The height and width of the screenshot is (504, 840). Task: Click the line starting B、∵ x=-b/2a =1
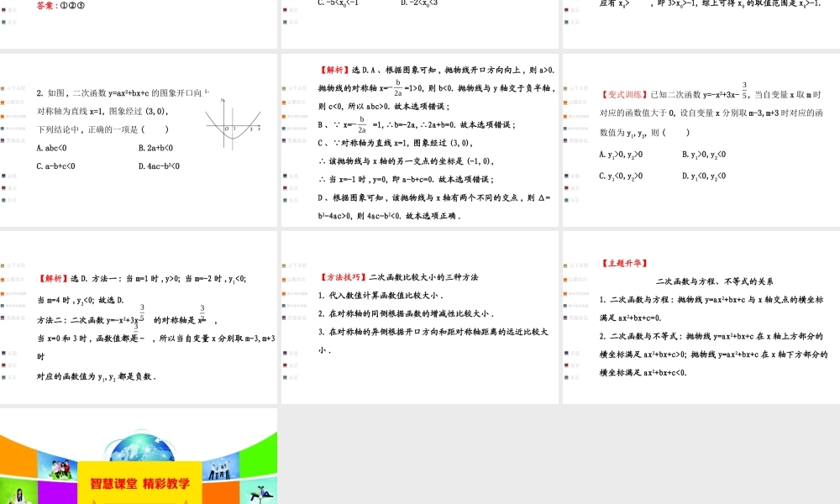point(417,124)
